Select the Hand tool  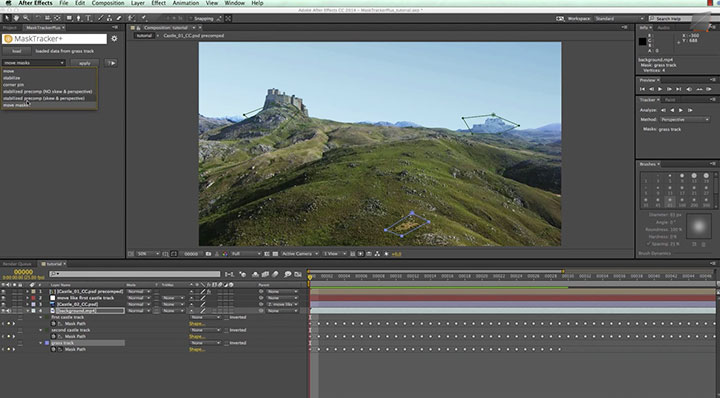pos(16,18)
